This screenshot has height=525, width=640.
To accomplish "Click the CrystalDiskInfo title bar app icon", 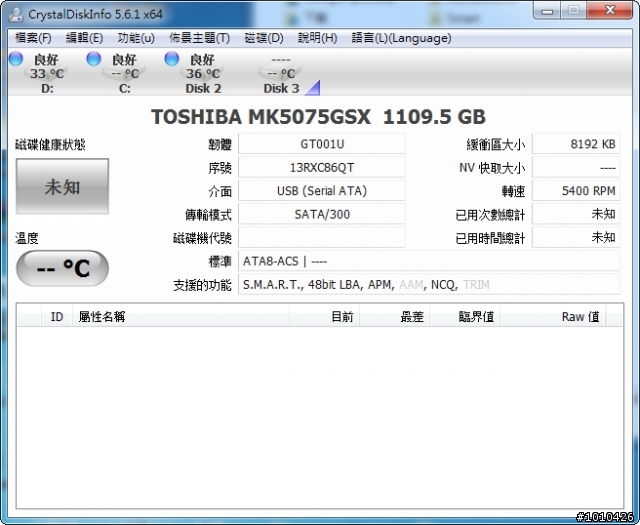I will tap(16, 14).
